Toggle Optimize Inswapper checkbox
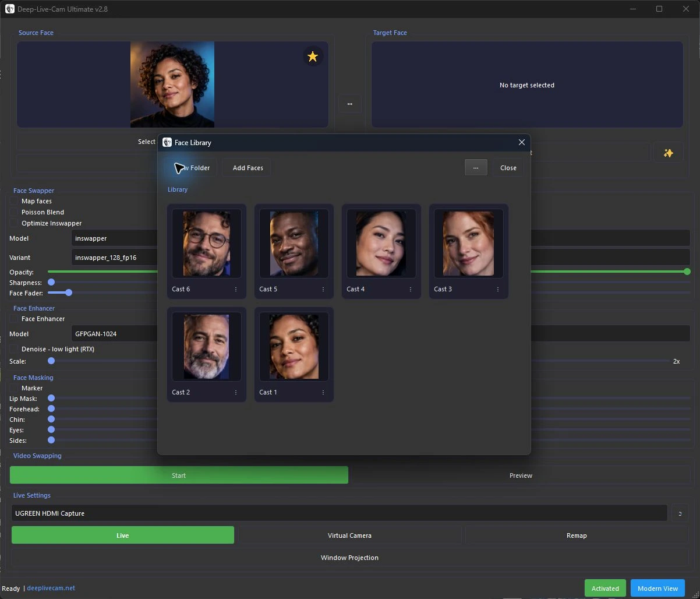Viewport: 700px width, 599px height. (14, 223)
